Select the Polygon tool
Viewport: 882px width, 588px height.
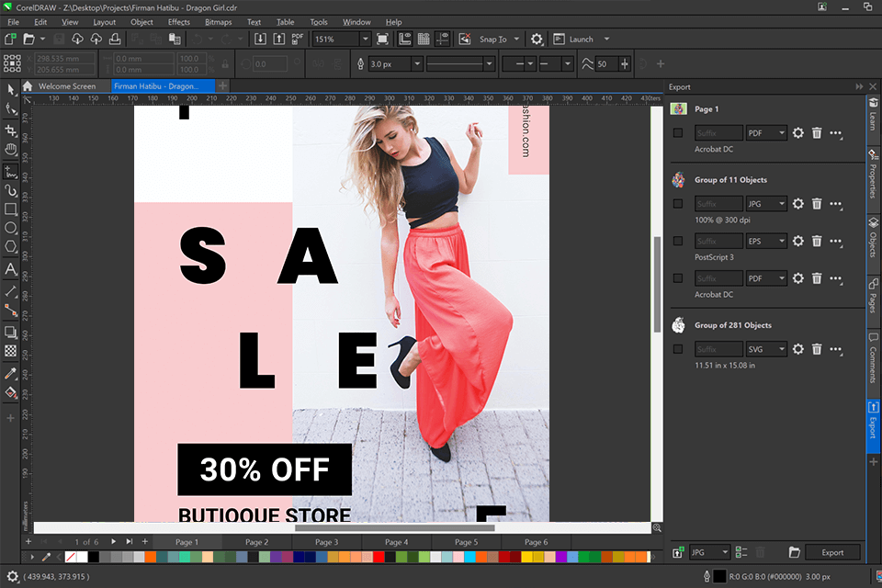(x=11, y=247)
